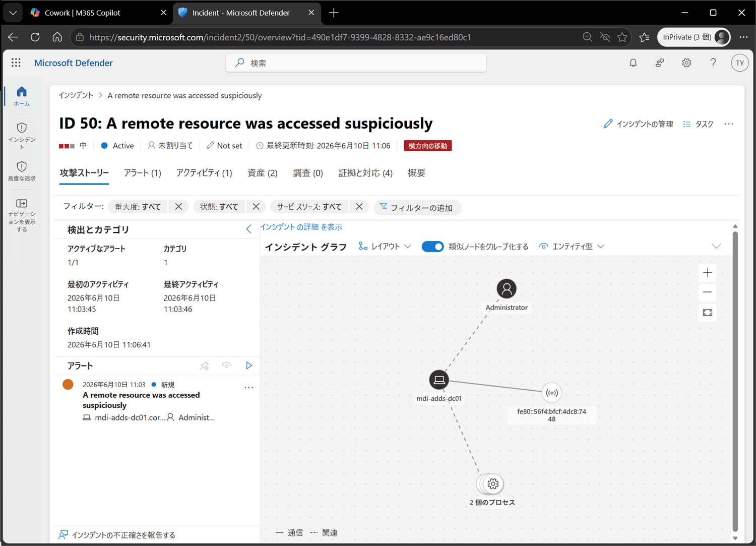The width and height of the screenshot is (756, 546).
Task: Switch to the 攻撃ストーリー tab
Action: click(x=84, y=173)
